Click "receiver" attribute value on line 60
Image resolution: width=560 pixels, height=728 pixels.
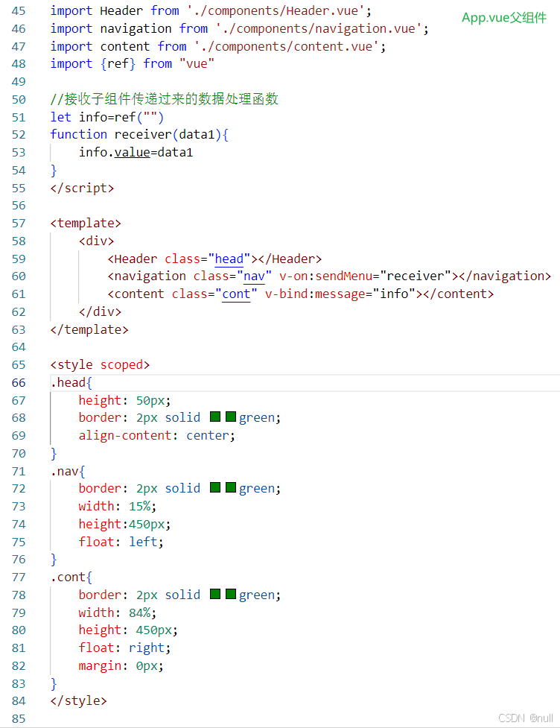[416, 276]
